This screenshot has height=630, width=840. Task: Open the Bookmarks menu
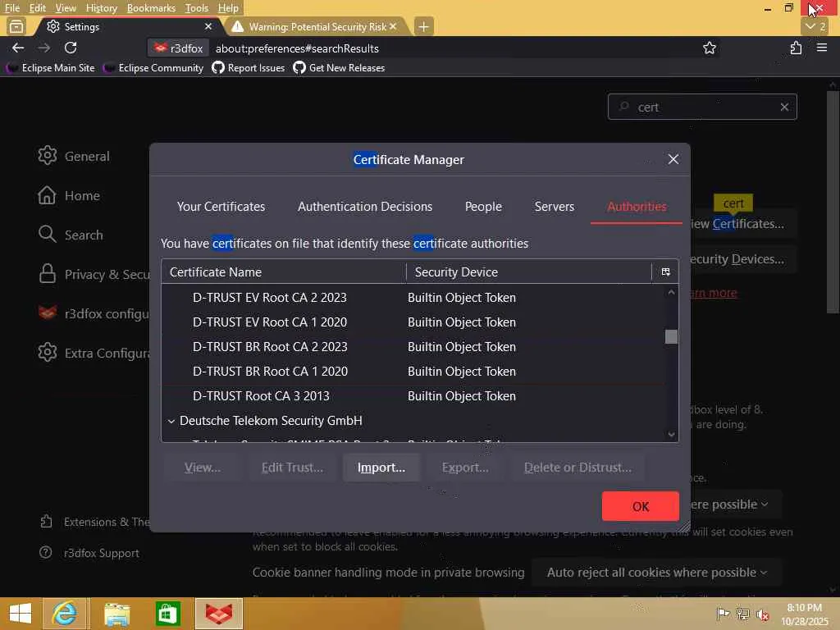tap(151, 8)
